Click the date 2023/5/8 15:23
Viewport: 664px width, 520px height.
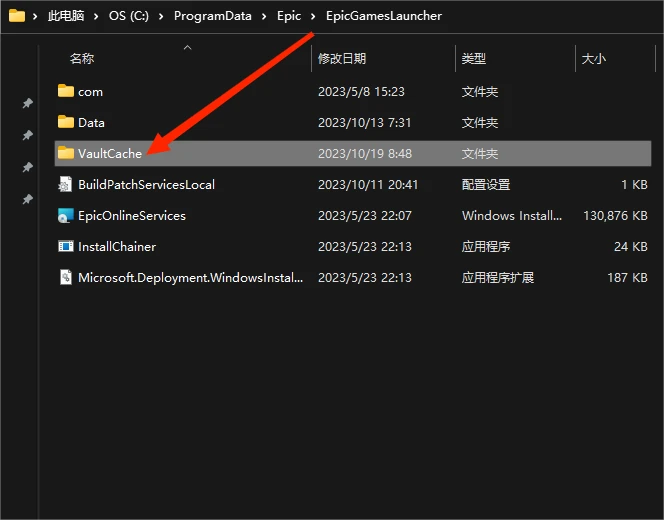click(x=361, y=91)
